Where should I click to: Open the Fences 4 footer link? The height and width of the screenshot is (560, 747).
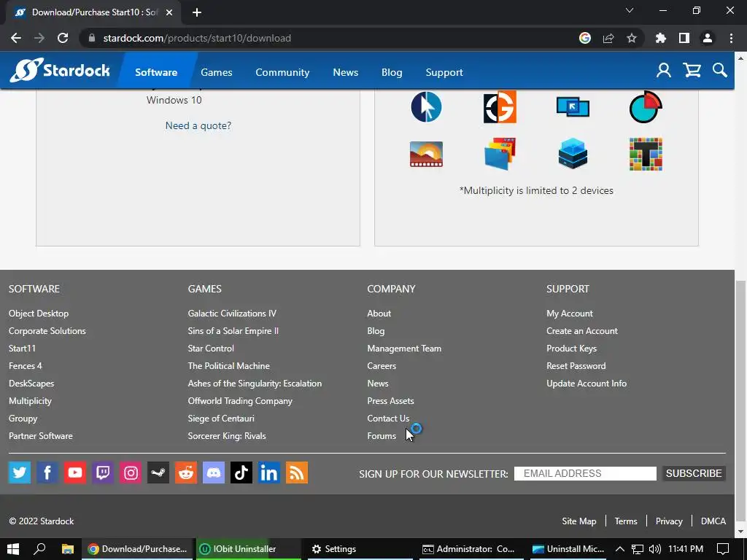[26, 366]
